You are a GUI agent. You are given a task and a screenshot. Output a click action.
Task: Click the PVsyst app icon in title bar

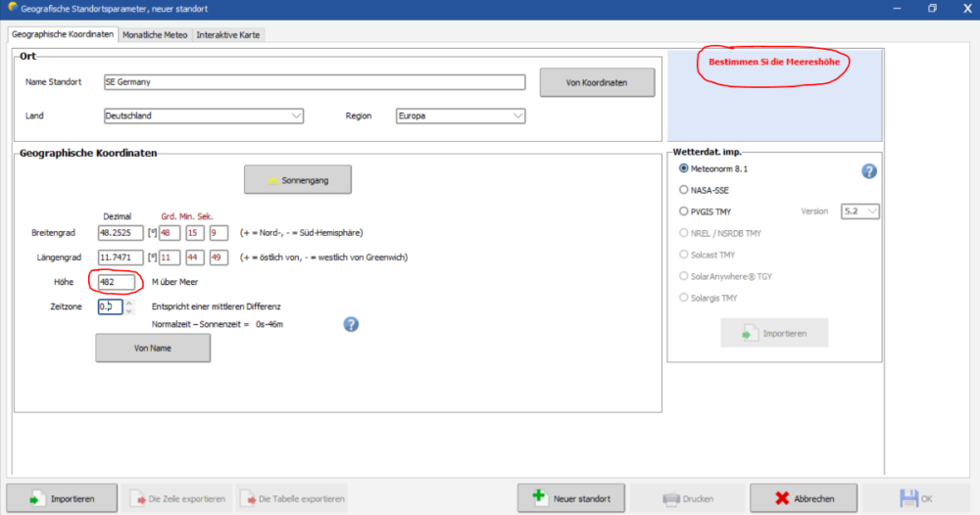point(10,8)
